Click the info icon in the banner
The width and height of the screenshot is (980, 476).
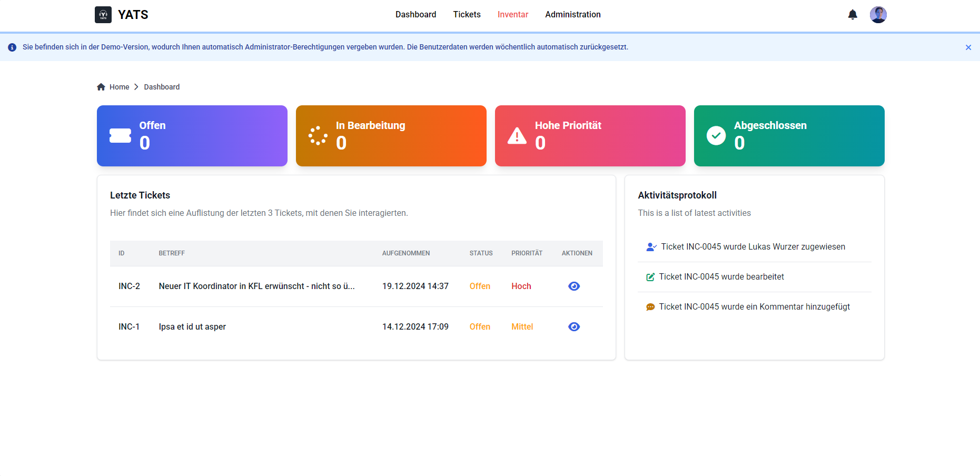pos(12,47)
